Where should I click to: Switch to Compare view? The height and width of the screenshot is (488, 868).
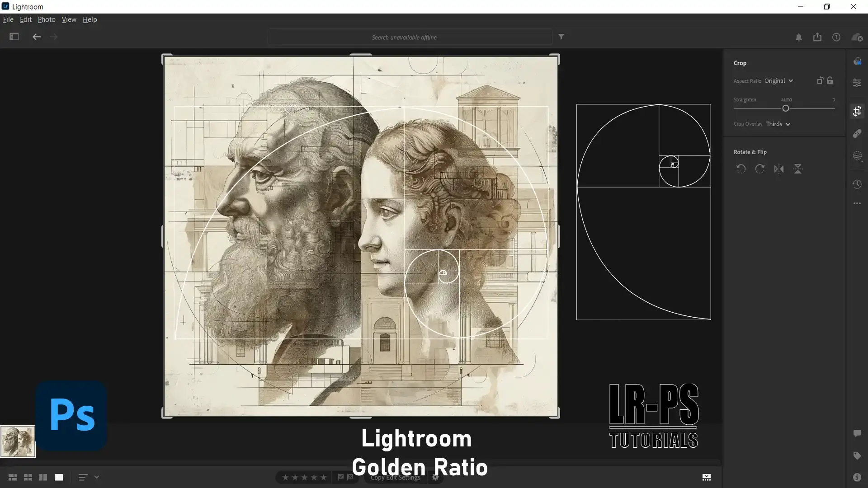tap(43, 477)
